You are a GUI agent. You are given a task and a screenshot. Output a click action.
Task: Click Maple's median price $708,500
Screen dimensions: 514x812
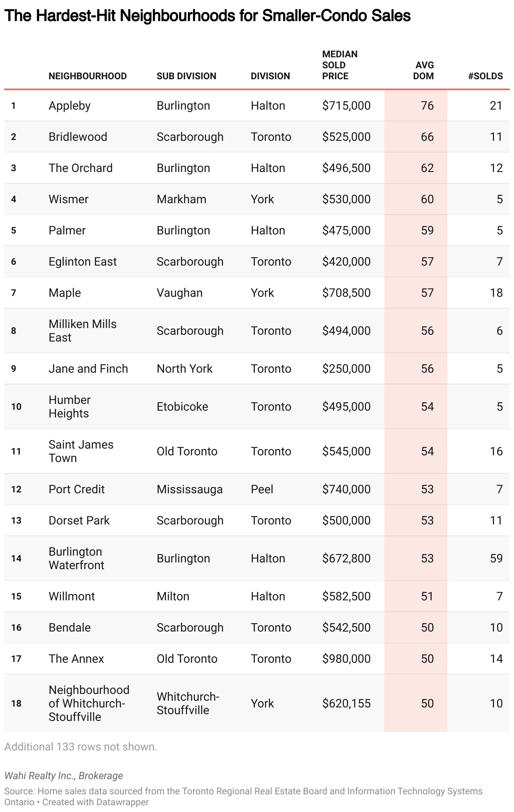346,293
